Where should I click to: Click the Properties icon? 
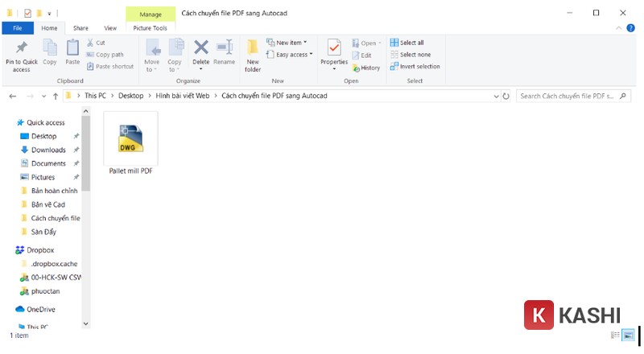click(334, 47)
